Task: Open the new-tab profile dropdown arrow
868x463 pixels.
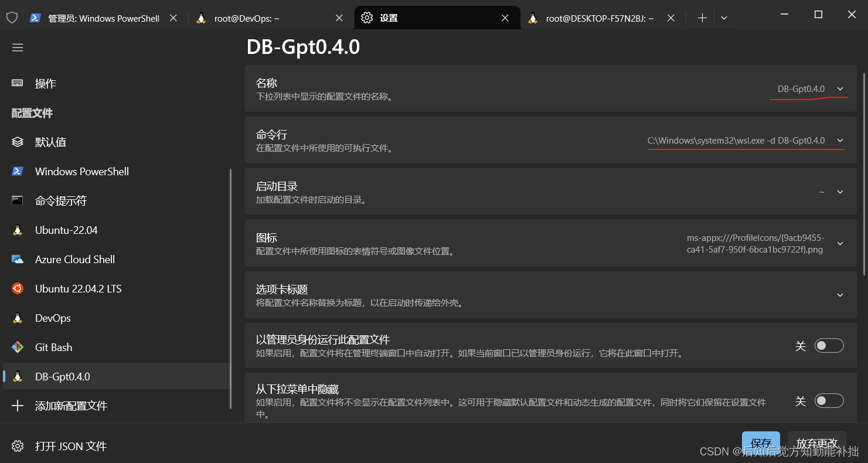Action: [724, 18]
